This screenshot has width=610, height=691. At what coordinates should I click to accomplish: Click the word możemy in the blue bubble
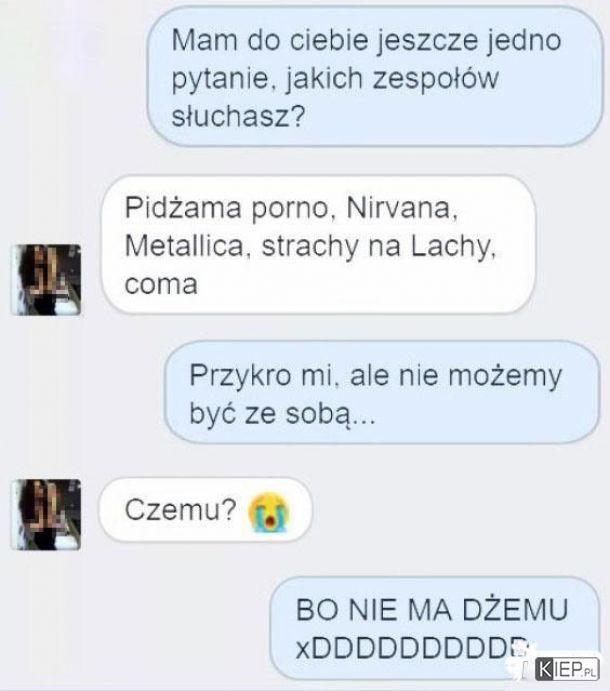coord(505,377)
